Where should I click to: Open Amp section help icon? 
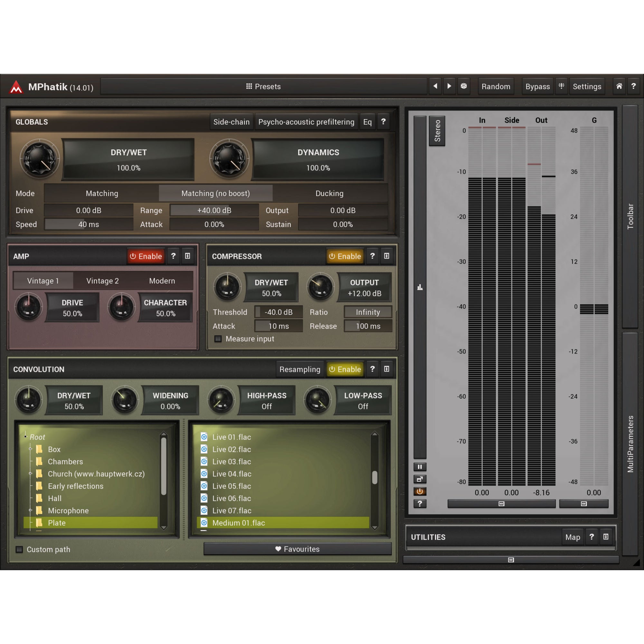tap(173, 256)
